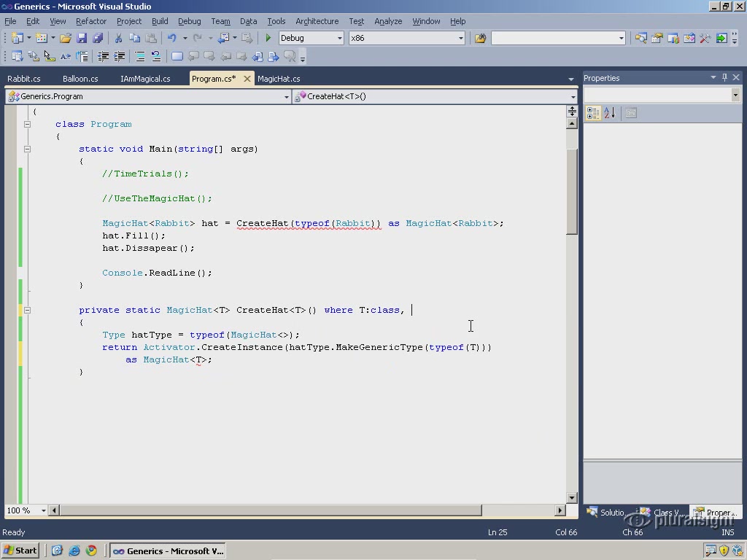
Task: Click the Copy icon in toolbar
Action: [134, 38]
